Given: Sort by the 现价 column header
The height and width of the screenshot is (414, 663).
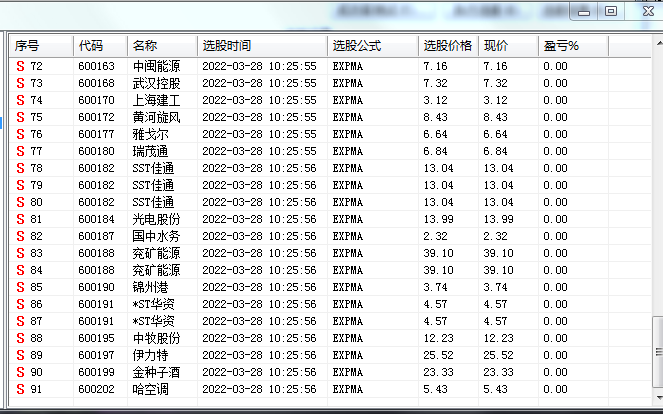Looking at the screenshot, I should pos(509,46).
